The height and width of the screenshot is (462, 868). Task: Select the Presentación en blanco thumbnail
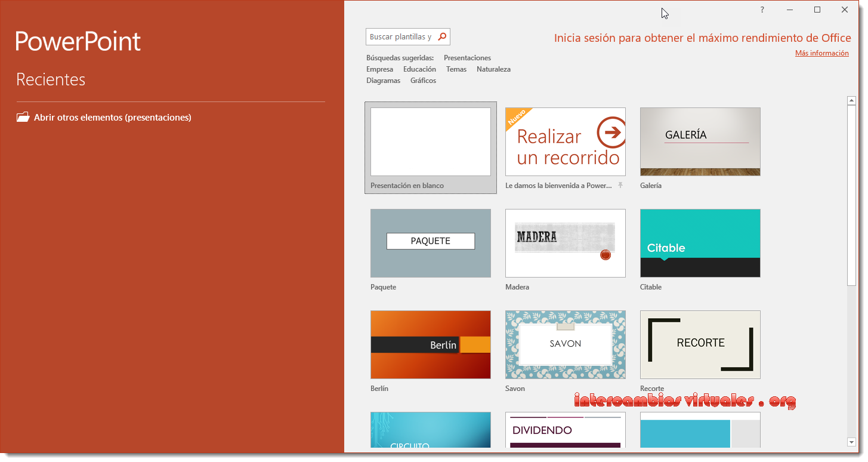431,141
